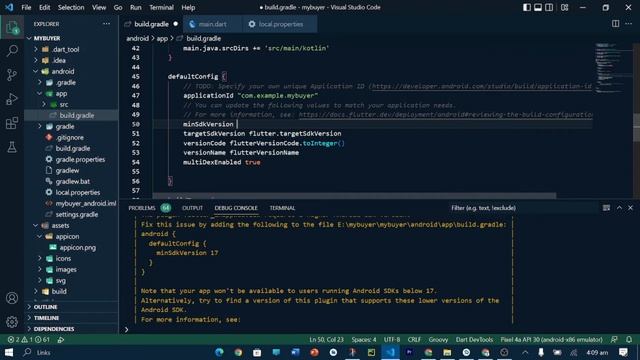The image size is (640, 360).
Task: Open the Extensions view icon
Action: (x=12, y=123)
